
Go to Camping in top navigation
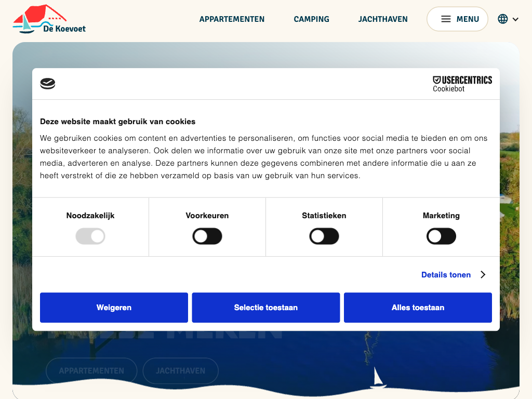(x=312, y=19)
